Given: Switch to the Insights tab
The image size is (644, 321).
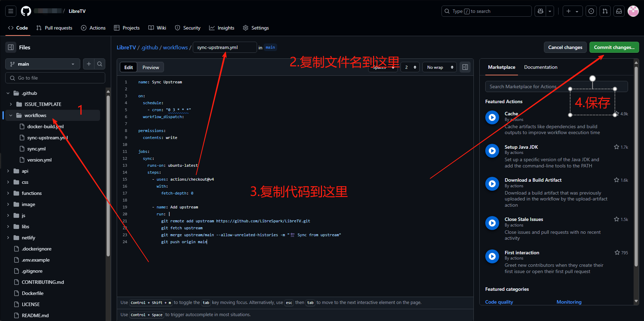Looking at the screenshot, I should coord(222,28).
